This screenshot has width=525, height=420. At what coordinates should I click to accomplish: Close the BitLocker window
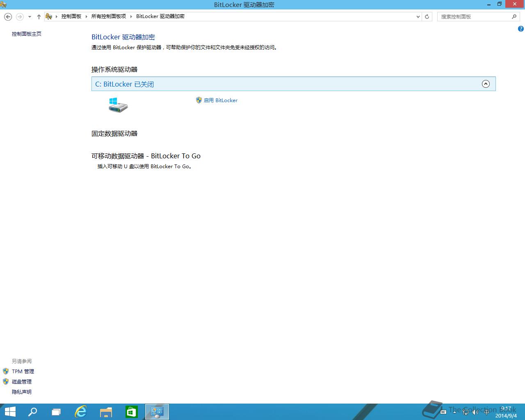pyautogui.click(x=515, y=5)
